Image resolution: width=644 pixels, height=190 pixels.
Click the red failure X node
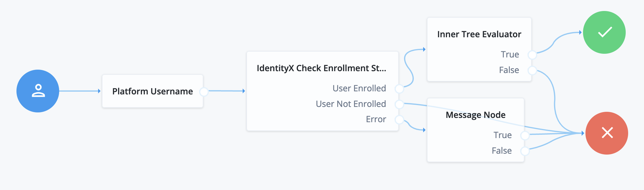coord(607,133)
